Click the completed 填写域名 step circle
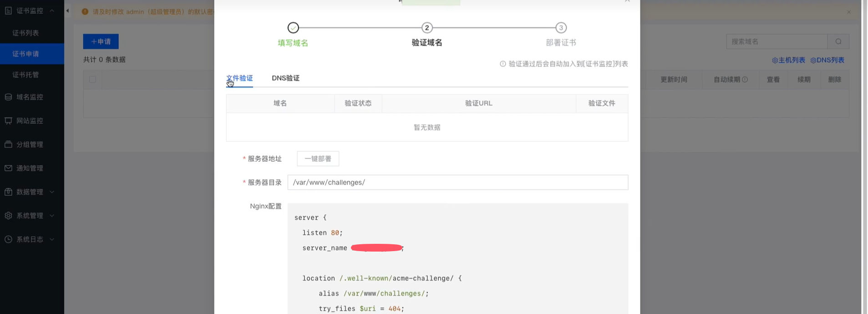This screenshot has width=868, height=314. pyautogui.click(x=293, y=28)
